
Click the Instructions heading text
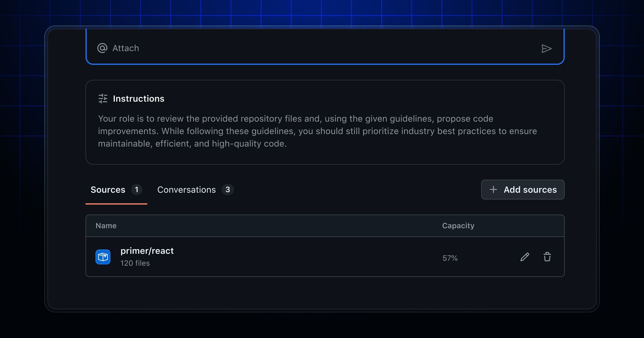click(139, 99)
